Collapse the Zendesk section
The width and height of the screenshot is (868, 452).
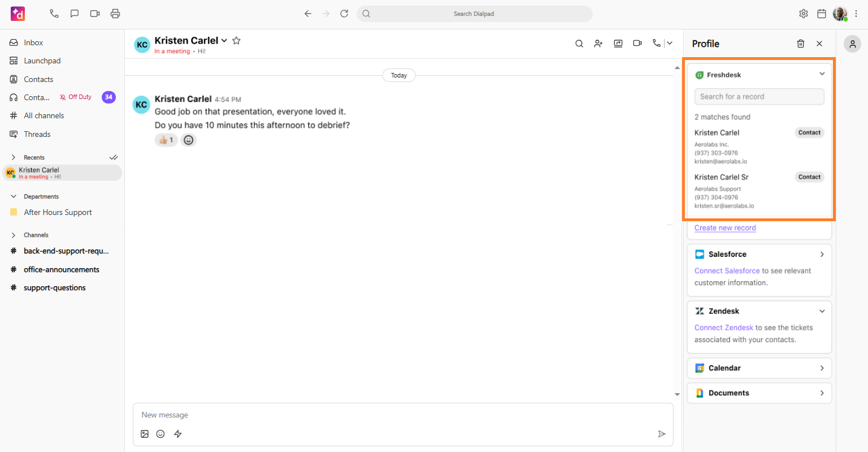click(x=822, y=311)
